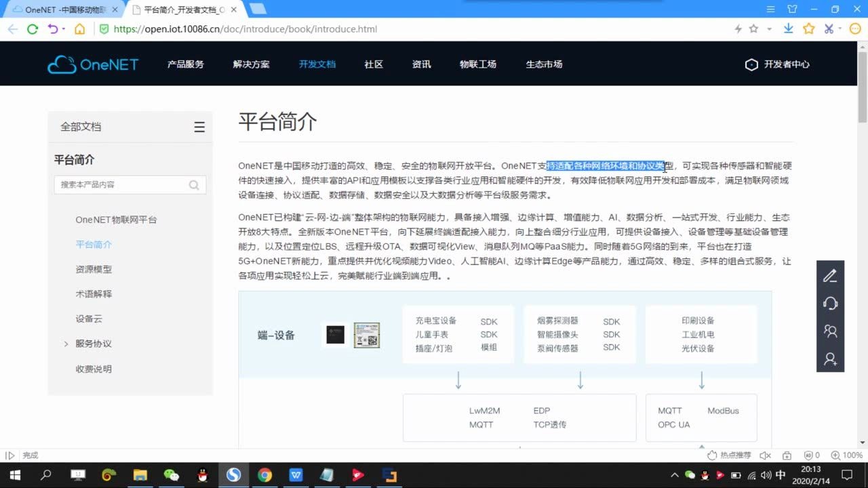Toggle the 全部文档 hamburger menu icon
The width and height of the screenshot is (868, 488).
click(x=199, y=127)
